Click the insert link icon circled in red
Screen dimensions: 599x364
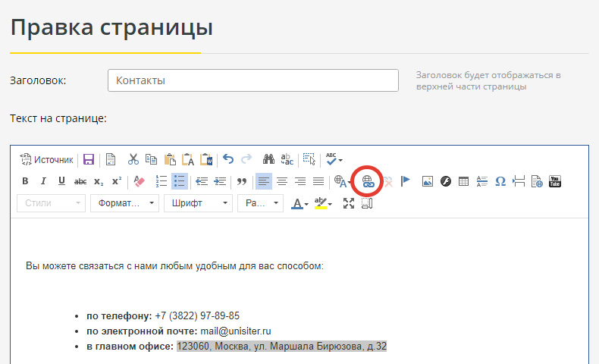[x=368, y=181]
